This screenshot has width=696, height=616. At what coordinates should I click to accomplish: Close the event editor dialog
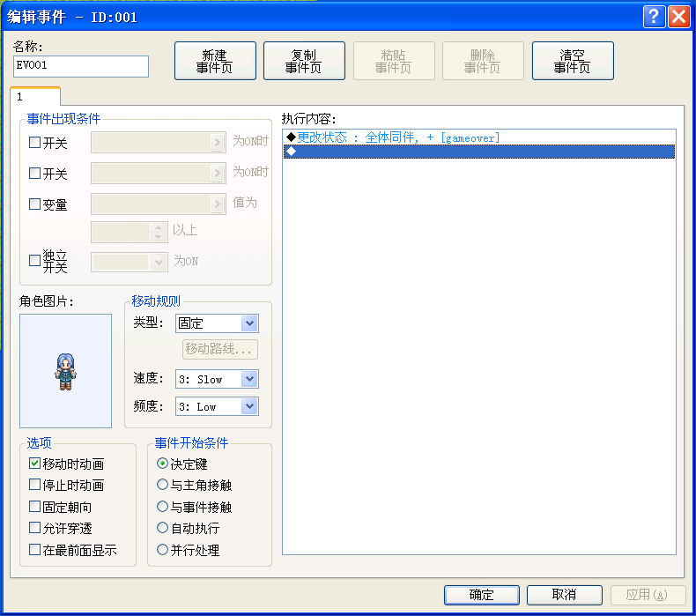pos(679,17)
